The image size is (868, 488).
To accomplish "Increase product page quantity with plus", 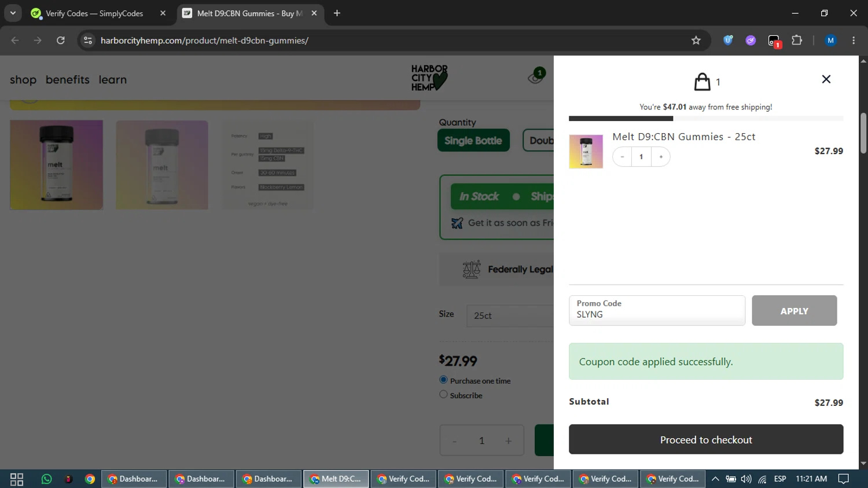I will 508,441.
